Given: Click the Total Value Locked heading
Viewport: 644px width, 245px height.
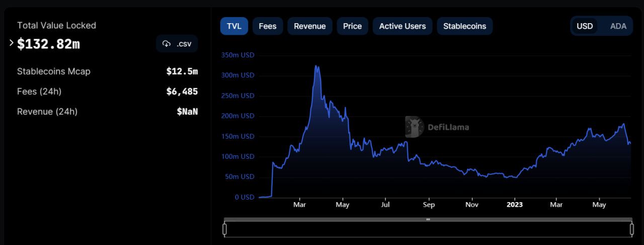Looking at the screenshot, I should click(56, 25).
